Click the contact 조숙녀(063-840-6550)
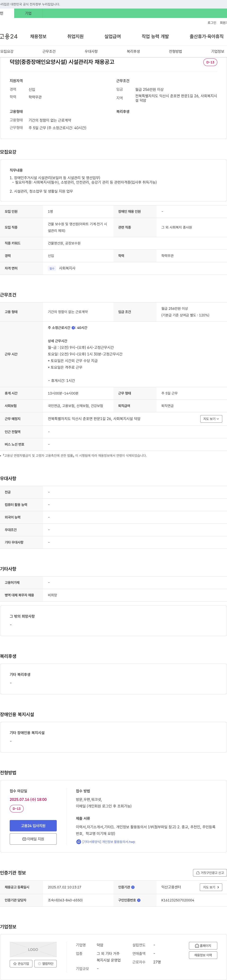 65,900
